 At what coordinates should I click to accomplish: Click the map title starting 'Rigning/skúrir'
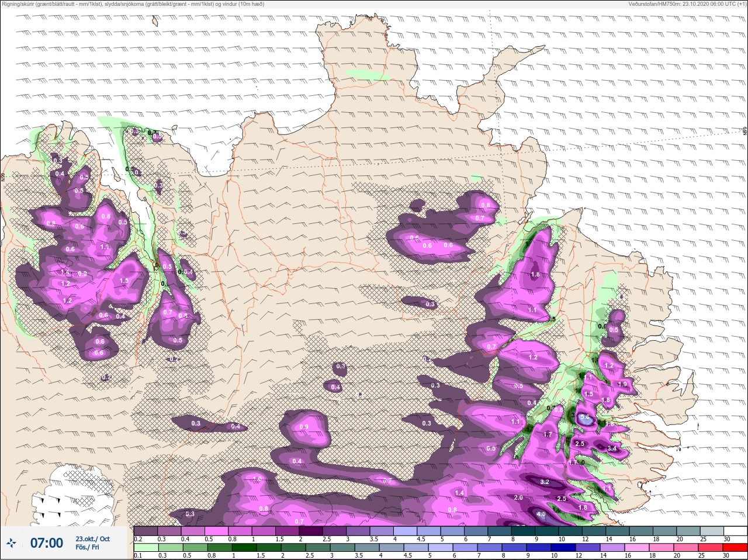(133, 4)
